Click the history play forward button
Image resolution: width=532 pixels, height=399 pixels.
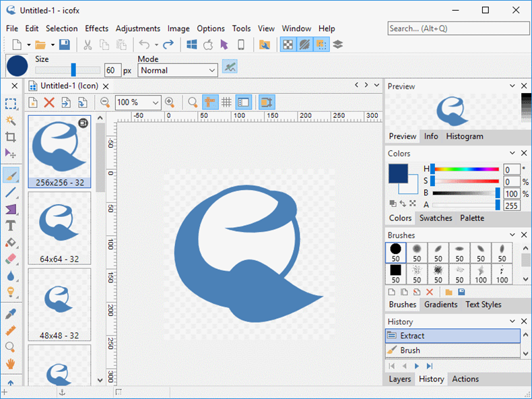point(417,366)
